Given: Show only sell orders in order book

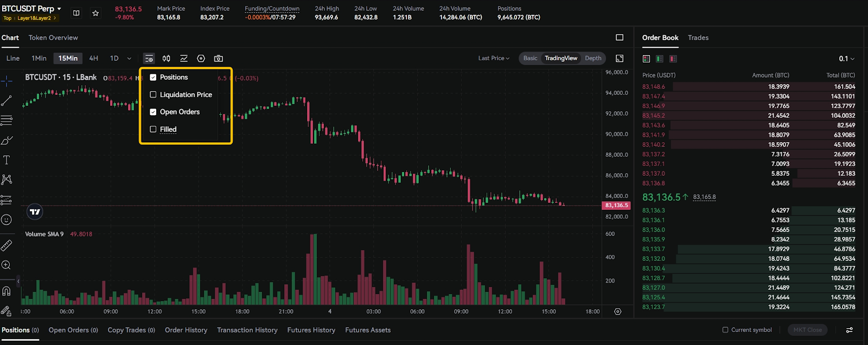Looking at the screenshot, I should (x=673, y=59).
